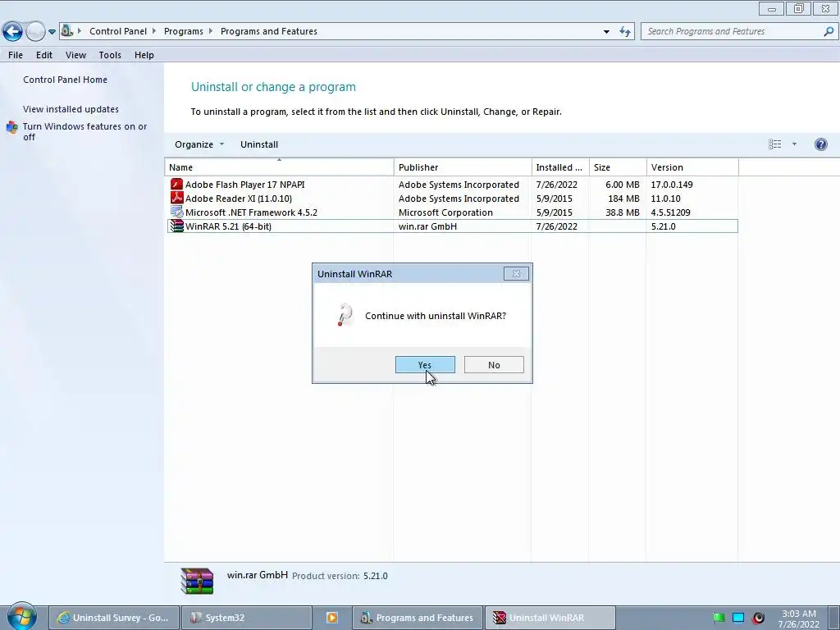
Task: Open the media player taskbar icon
Action: click(332, 618)
